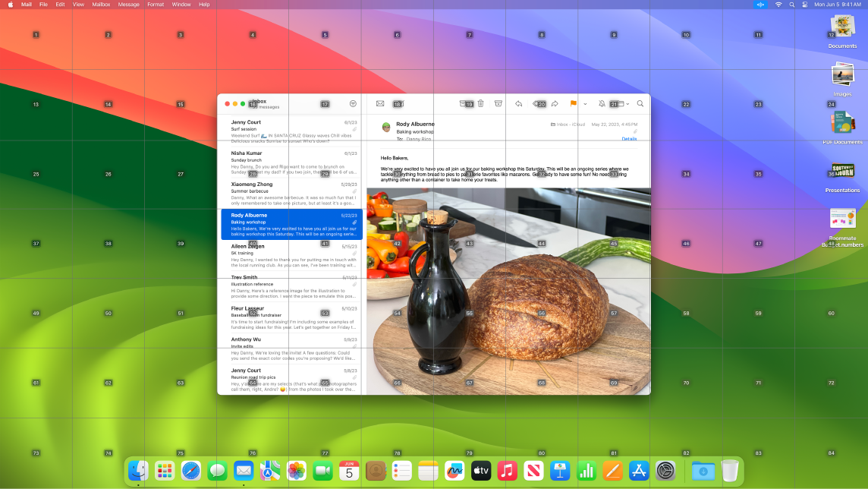Screen dimensions: 868x489
Task: Reply to the Baking workshop email
Action: (519, 104)
